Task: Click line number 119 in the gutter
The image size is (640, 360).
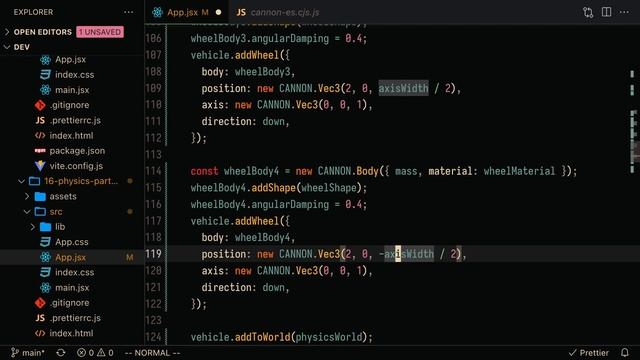Action: (153, 254)
